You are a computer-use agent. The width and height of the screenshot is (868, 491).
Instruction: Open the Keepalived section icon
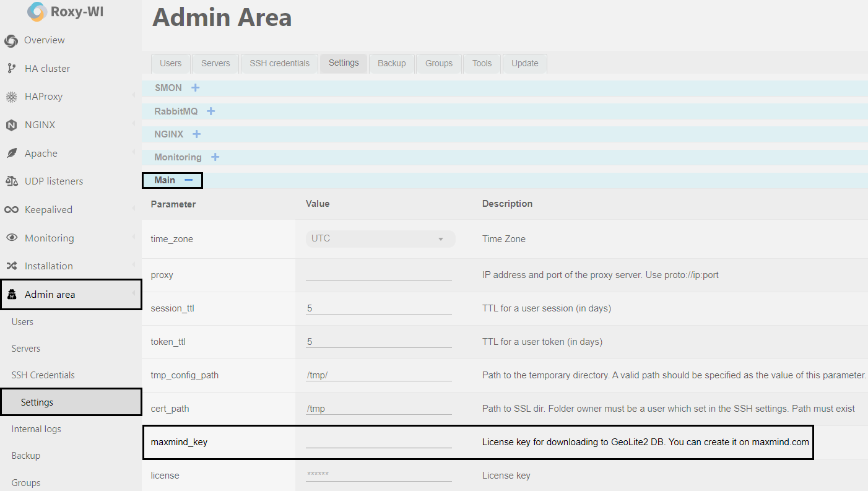point(11,209)
